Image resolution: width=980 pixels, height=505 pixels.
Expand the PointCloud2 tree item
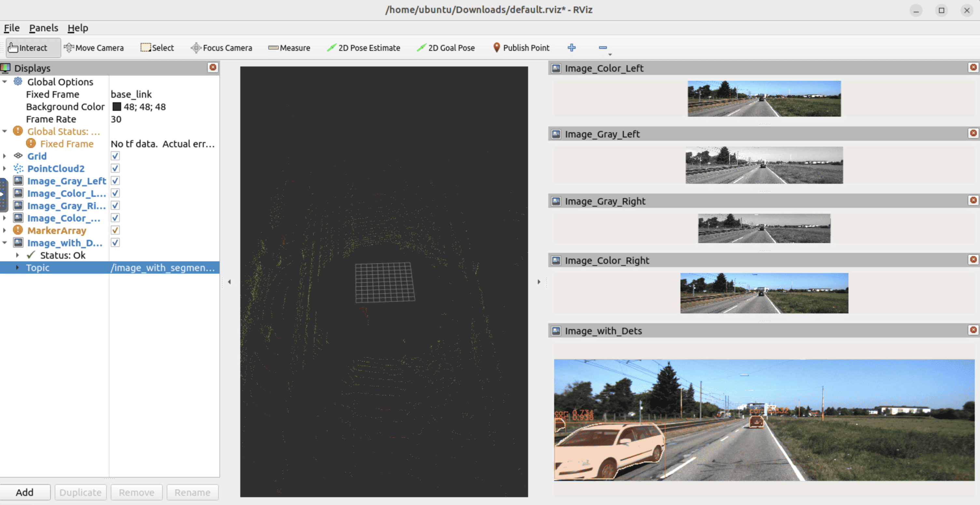click(x=5, y=168)
